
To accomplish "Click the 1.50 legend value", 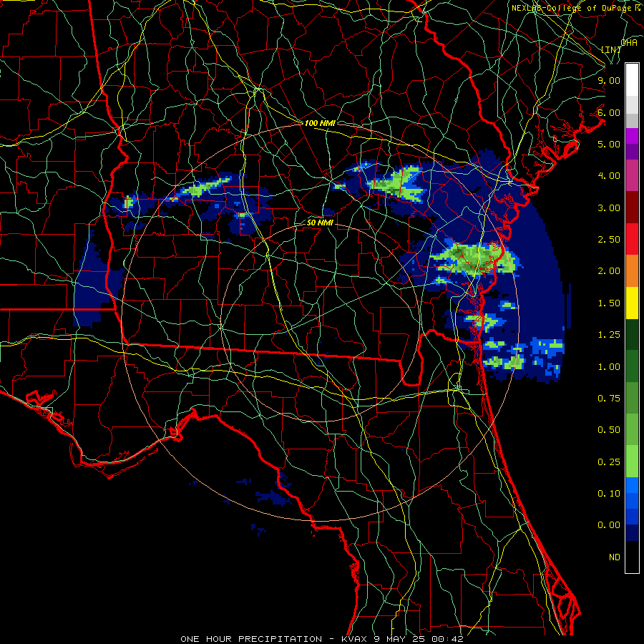I will pyautogui.click(x=609, y=303).
